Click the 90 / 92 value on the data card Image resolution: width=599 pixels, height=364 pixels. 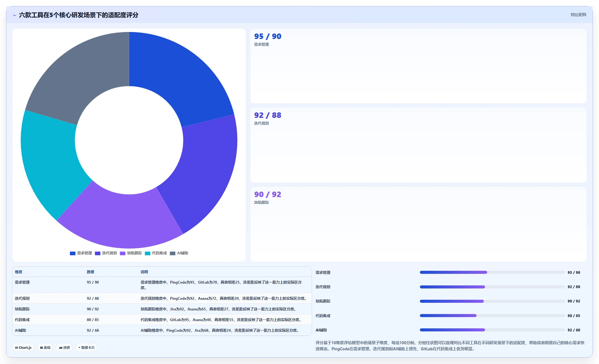268,194
